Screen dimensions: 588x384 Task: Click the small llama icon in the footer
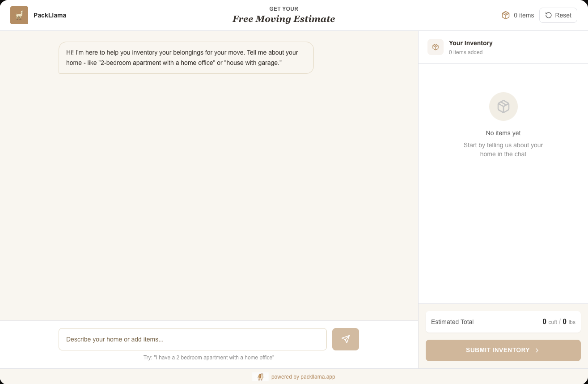point(260,377)
